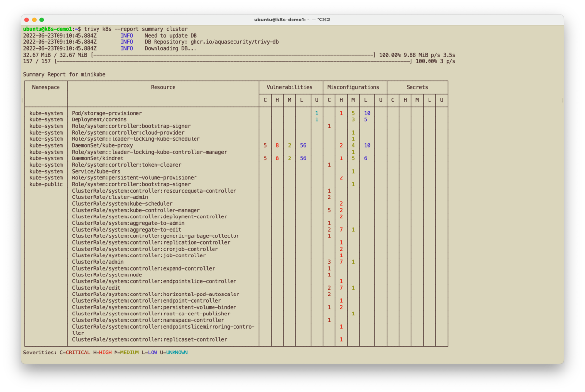585x392 pixels.
Task: Click 'ClusterRole/system:kube-scheduler' row
Action: point(122,204)
